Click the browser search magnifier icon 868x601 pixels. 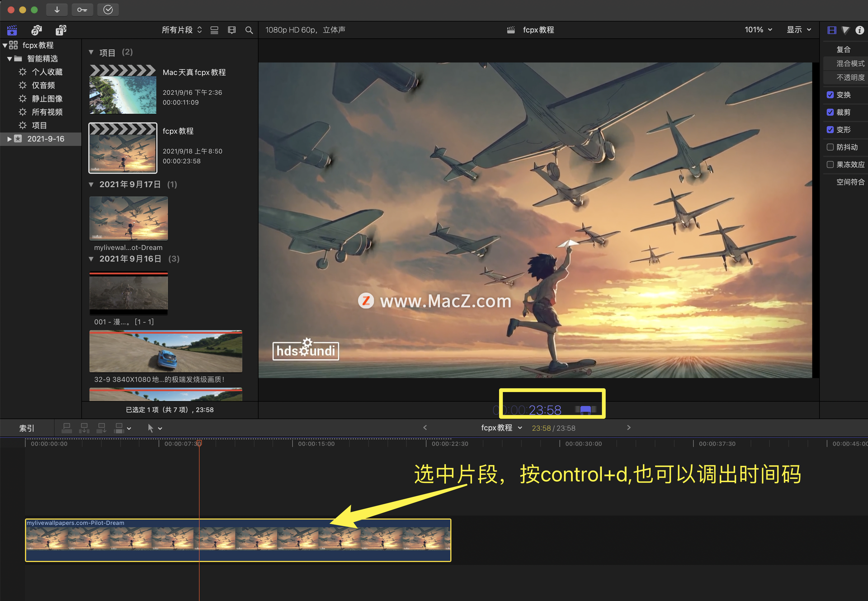pyautogui.click(x=249, y=30)
